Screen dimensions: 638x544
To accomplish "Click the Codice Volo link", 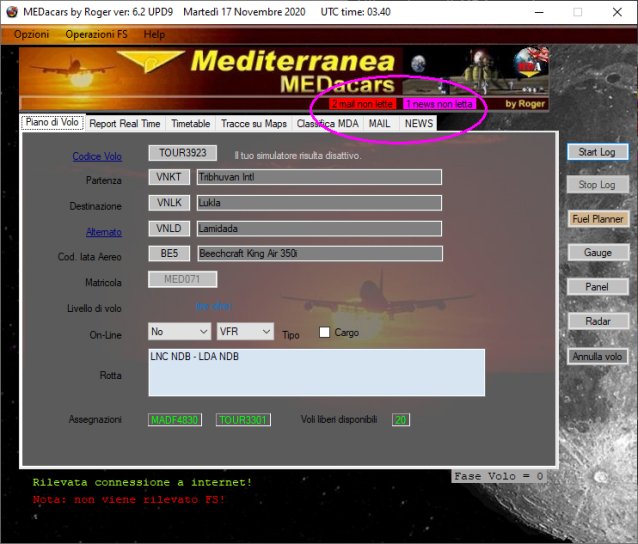I will pos(97,156).
